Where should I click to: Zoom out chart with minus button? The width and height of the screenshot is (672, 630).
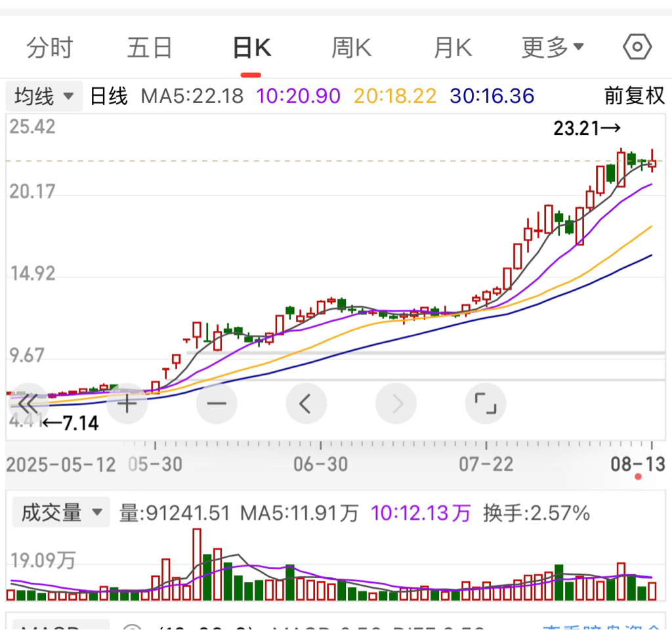click(x=217, y=404)
